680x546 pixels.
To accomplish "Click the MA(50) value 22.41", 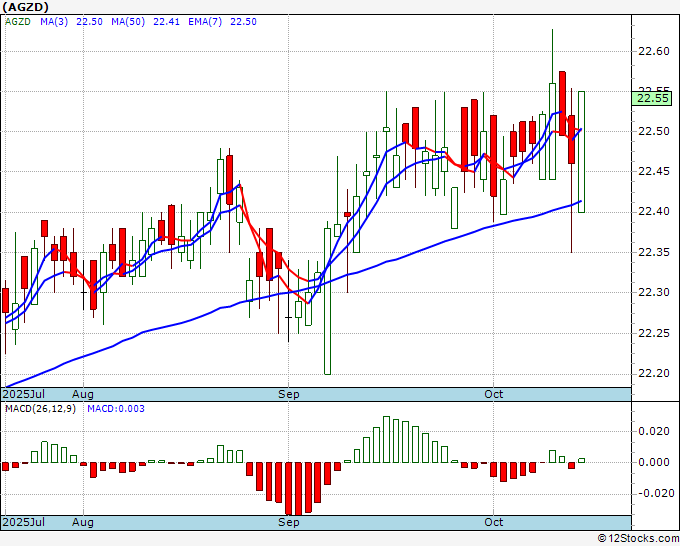I will [167, 22].
